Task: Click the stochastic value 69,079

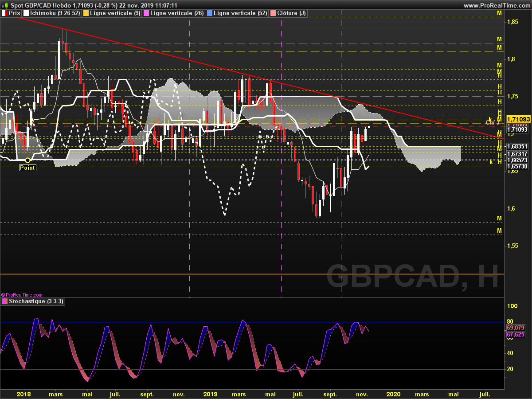Action: coord(515,328)
